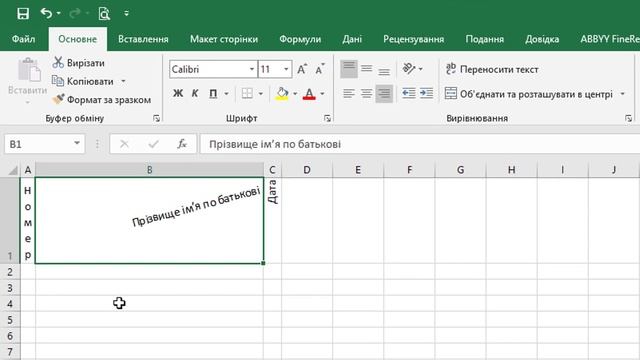The width and height of the screenshot is (640, 360).
Task: Cancel the formula bar entry (X)
Action: 124,144
